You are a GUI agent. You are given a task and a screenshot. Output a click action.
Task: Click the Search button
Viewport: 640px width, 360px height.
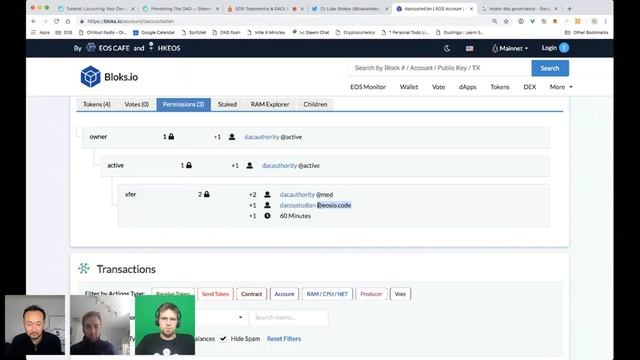point(550,68)
